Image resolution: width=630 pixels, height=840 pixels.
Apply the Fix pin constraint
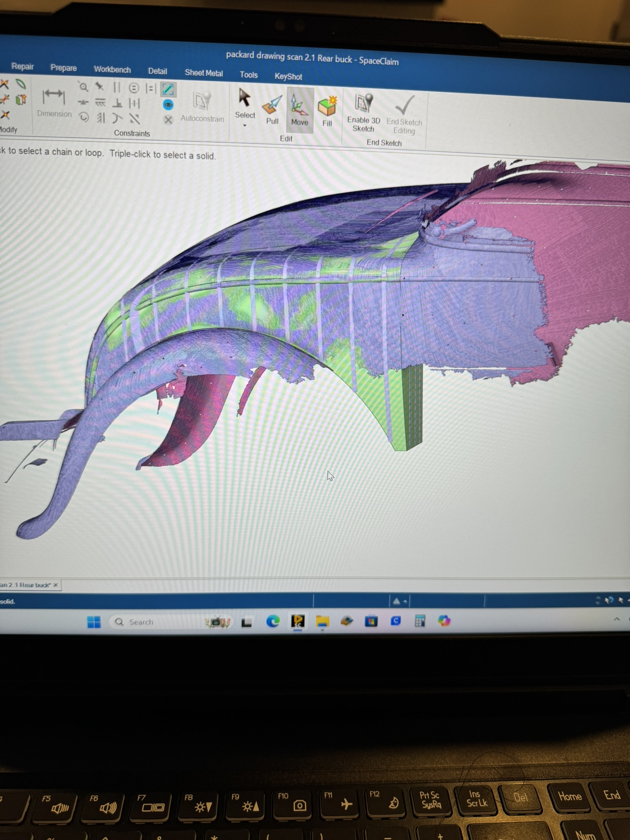(99, 86)
